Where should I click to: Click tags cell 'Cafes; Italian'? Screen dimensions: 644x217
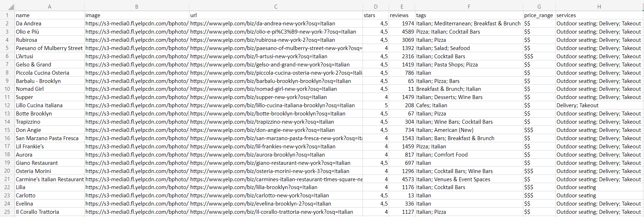coord(469,105)
